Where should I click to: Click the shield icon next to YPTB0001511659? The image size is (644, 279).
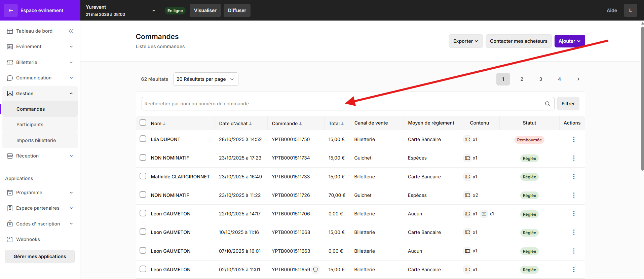[x=315, y=270]
